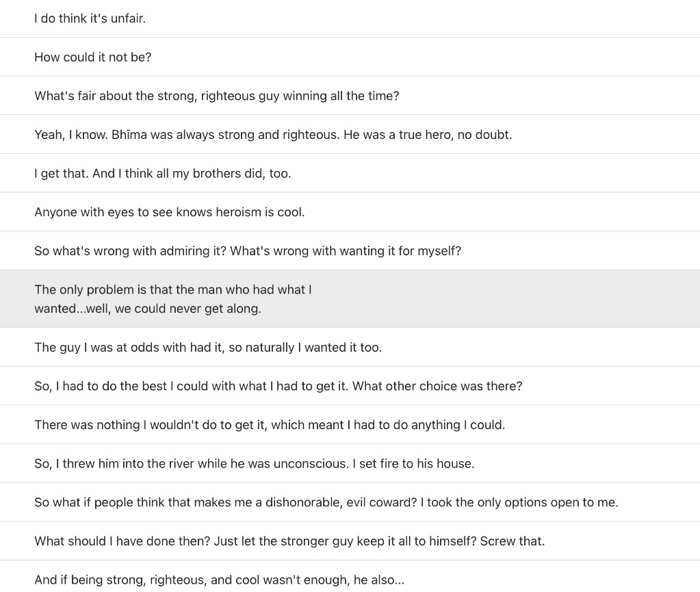Image resolution: width=700 pixels, height=592 pixels.
Task: Select line about throwing him into the river
Action: (x=350, y=463)
